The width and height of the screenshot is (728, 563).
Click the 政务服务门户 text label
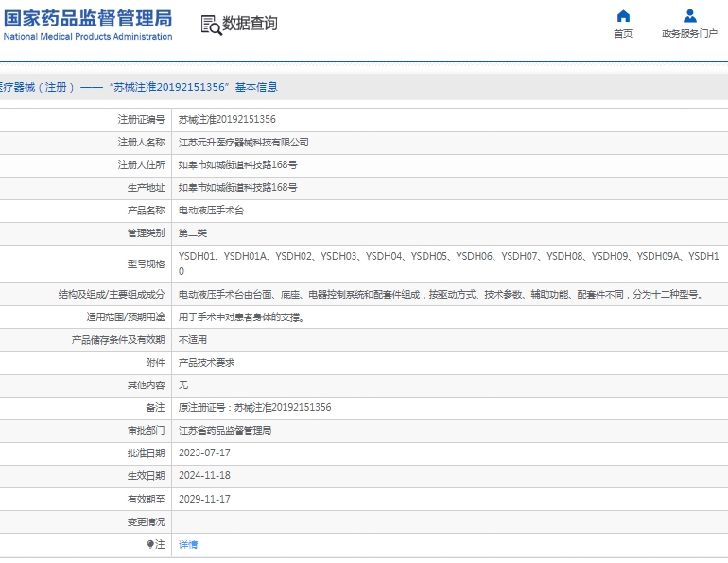(689, 34)
